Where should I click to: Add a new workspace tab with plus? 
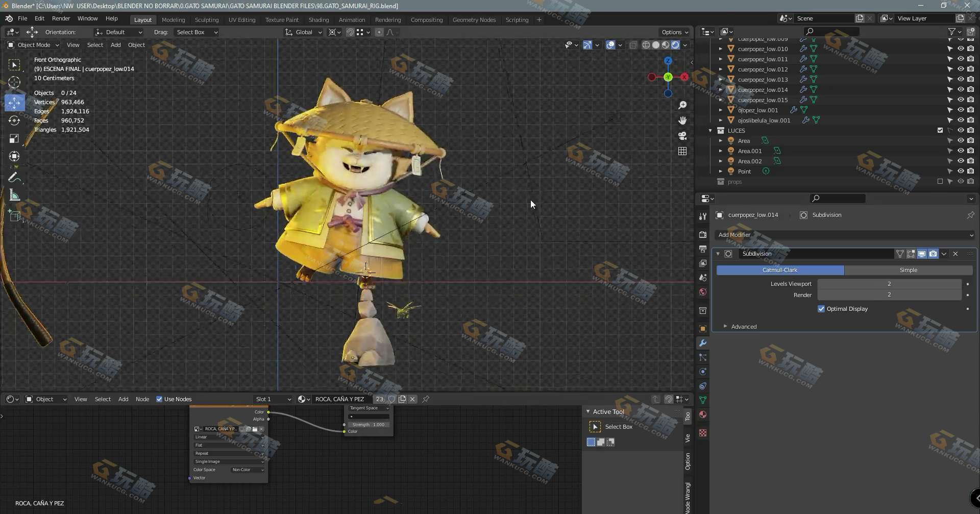(539, 20)
